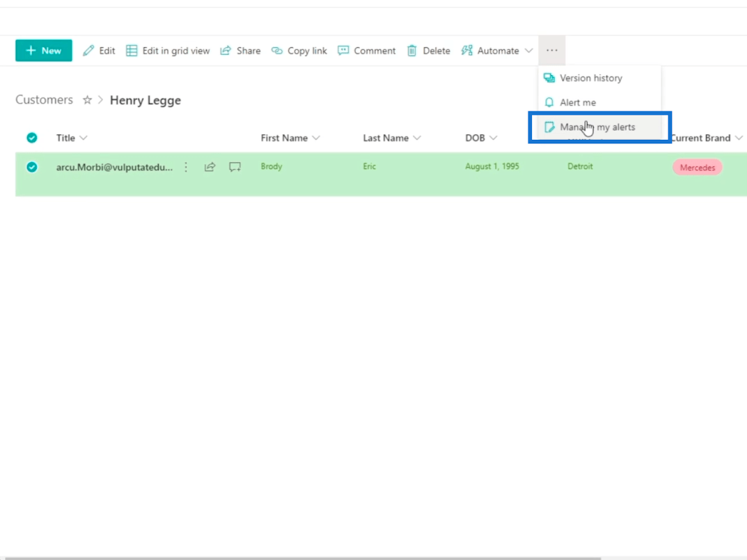
Task: Click the Mercedes brand pill
Action: coord(698,168)
